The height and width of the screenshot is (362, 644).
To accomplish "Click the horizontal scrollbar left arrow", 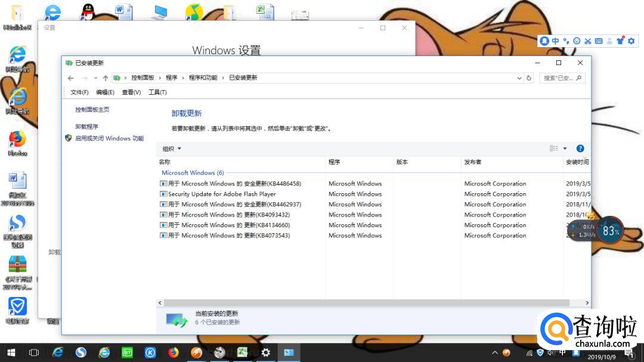I will click(x=160, y=303).
